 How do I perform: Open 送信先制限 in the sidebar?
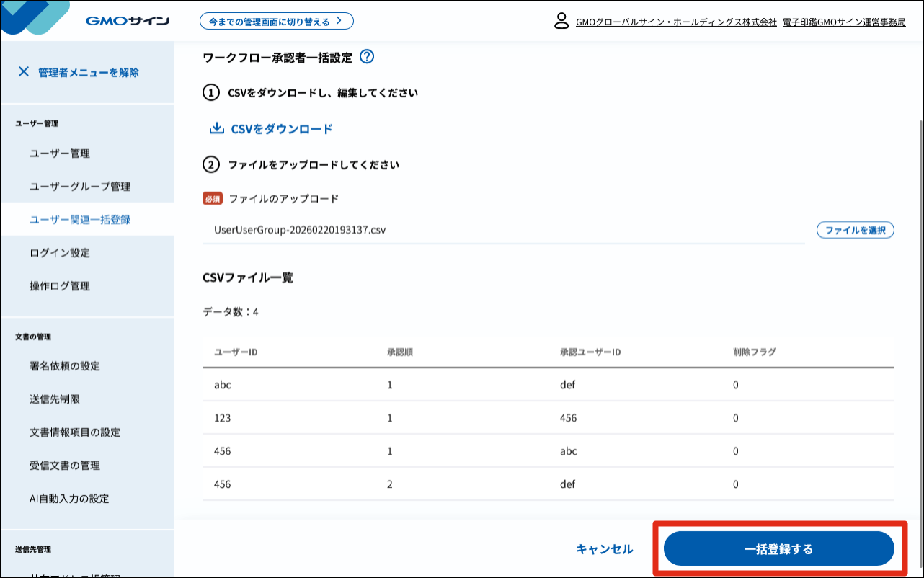[x=55, y=399]
